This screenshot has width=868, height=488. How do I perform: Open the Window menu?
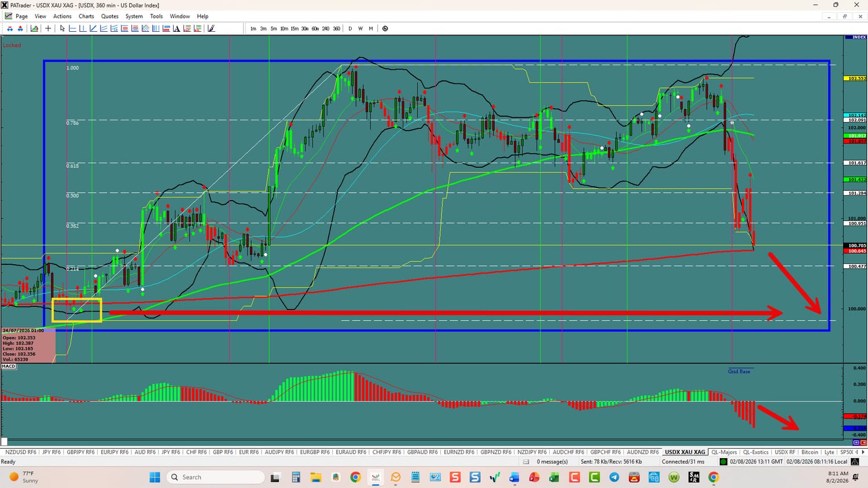(180, 16)
